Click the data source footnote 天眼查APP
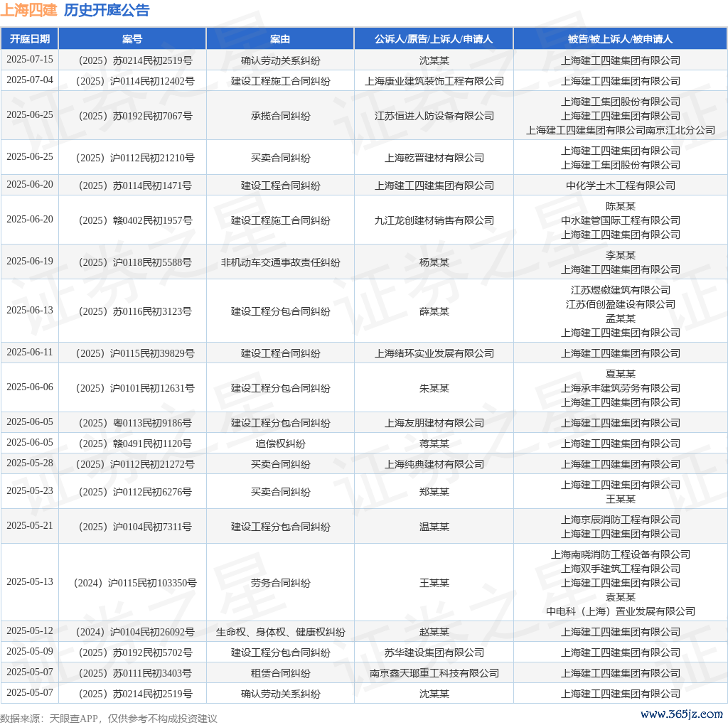The image size is (728, 725). [73, 719]
